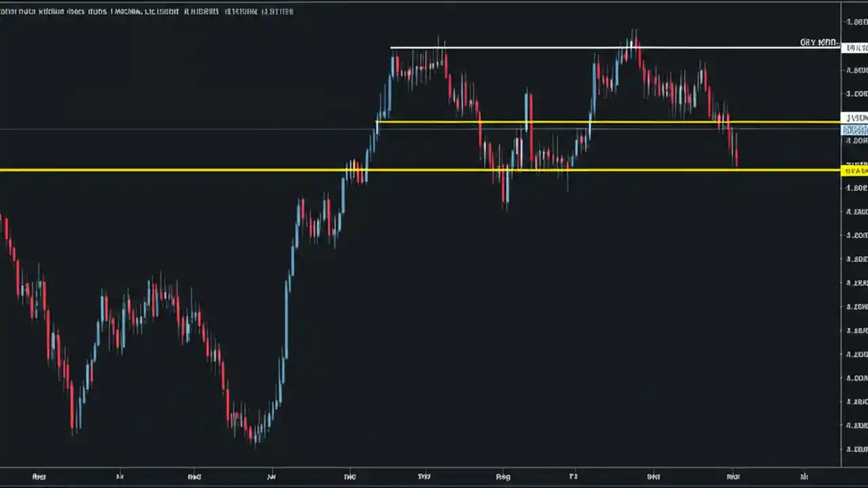Open the rightmost menu entry in the top bar
This screenshot has width=868, height=488.
click(x=278, y=11)
